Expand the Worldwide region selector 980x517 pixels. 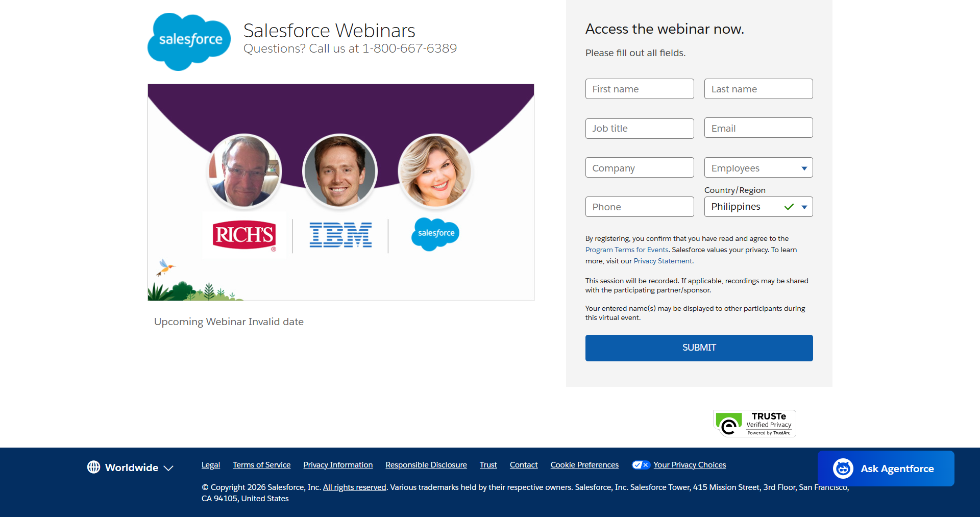pyautogui.click(x=131, y=467)
